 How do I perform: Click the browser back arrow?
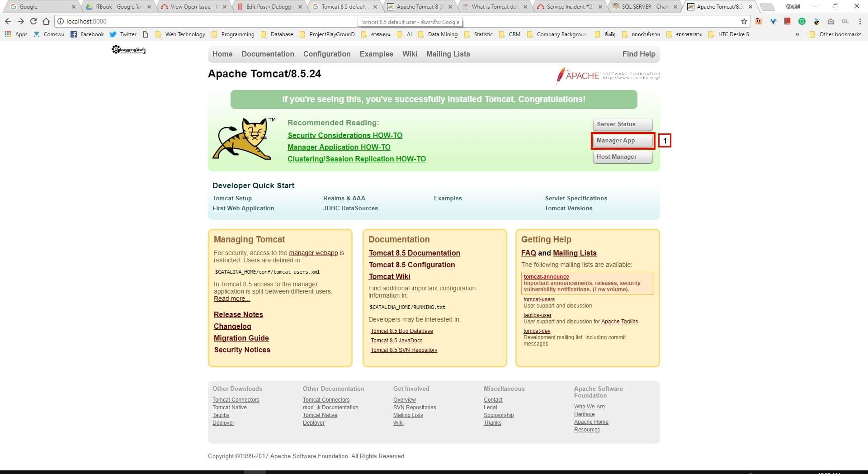tap(8, 21)
